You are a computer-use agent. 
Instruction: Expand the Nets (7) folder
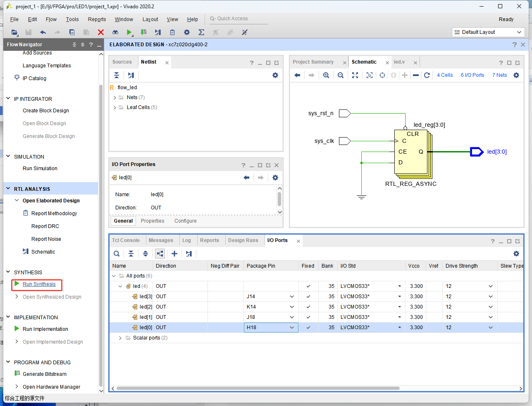(115, 97)
